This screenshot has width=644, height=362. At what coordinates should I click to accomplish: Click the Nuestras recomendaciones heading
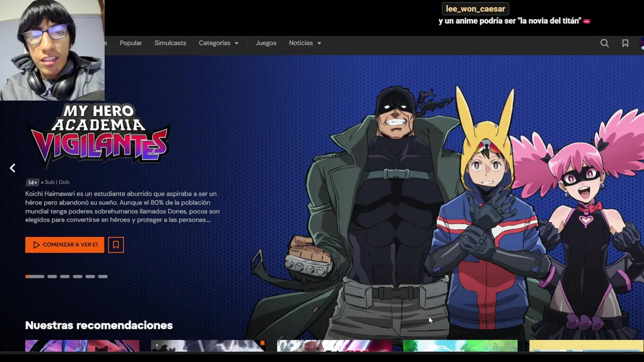click(99, 325)
